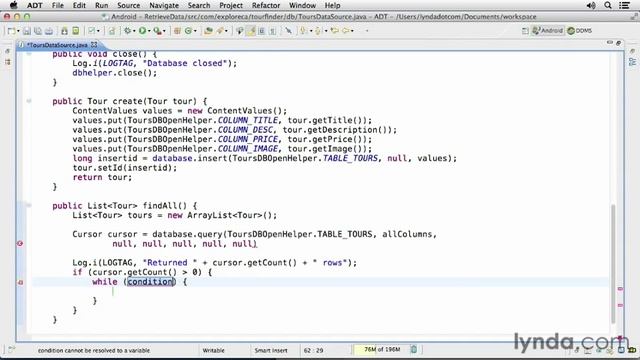Open the File menu
The image size is (640, 360).
tap(58, 5)
